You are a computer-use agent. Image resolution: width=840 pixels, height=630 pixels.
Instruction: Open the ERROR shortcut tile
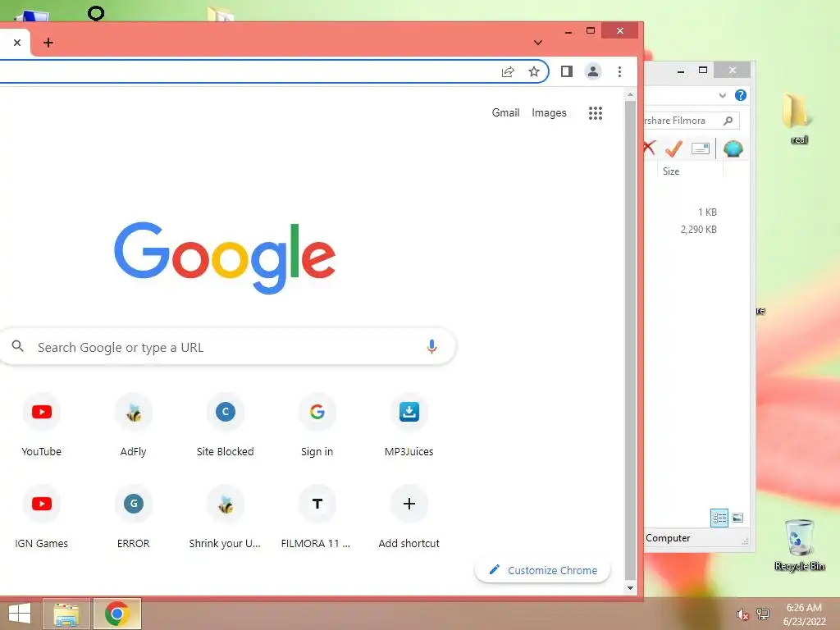[x=134, y=517]
